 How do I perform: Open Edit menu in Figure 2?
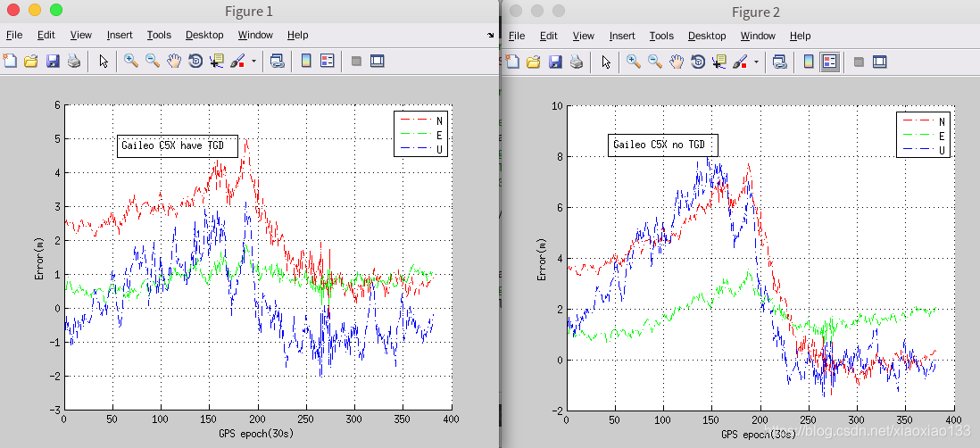point(549,36)
